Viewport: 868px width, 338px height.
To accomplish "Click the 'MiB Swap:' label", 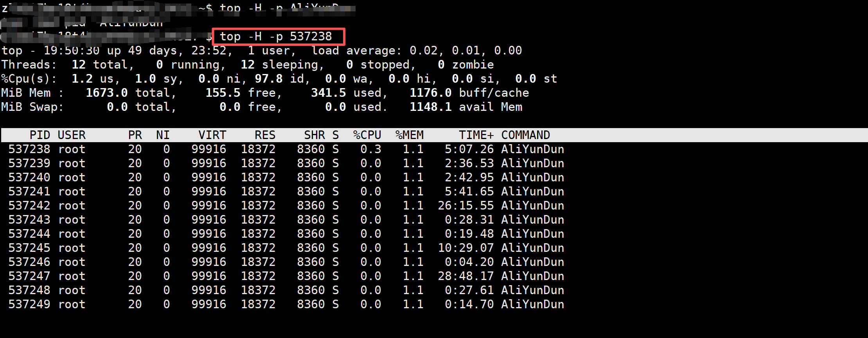I will [32, 107].
